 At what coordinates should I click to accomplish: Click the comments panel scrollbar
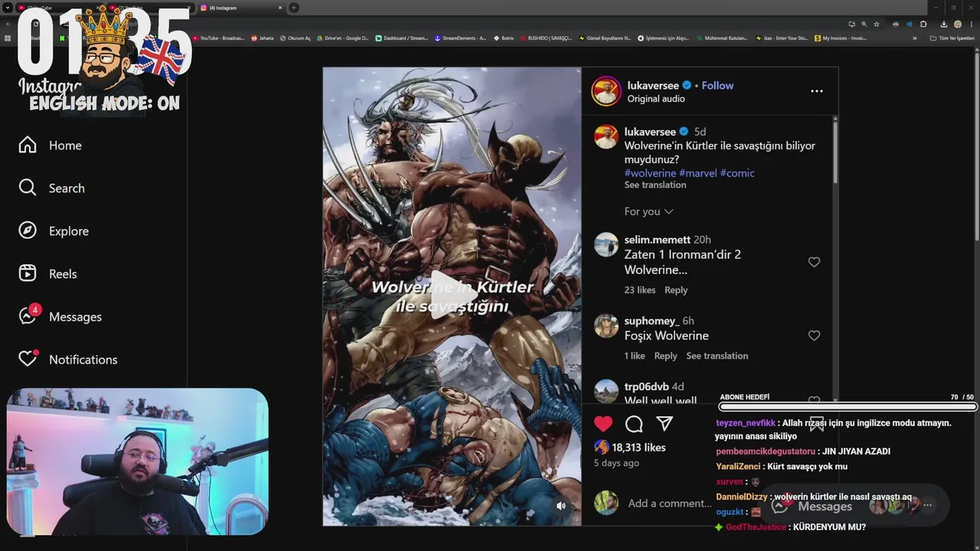(x=835, y=153)
